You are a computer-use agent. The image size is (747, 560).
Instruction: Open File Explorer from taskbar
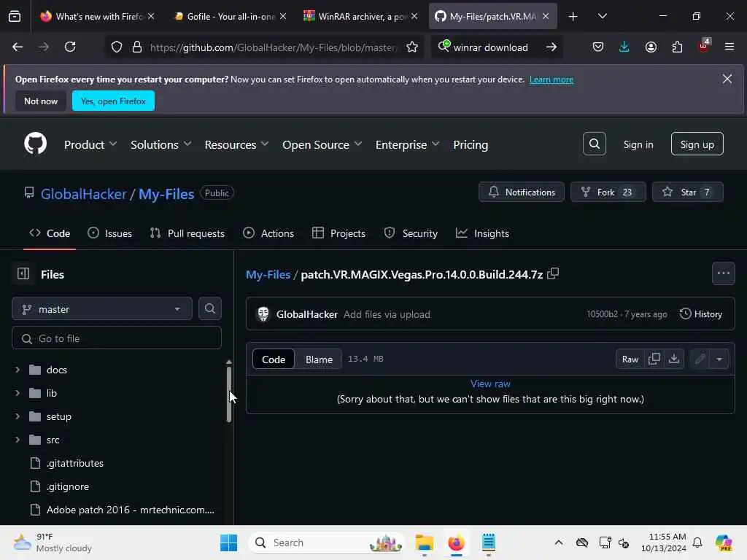tap(424, 542)
